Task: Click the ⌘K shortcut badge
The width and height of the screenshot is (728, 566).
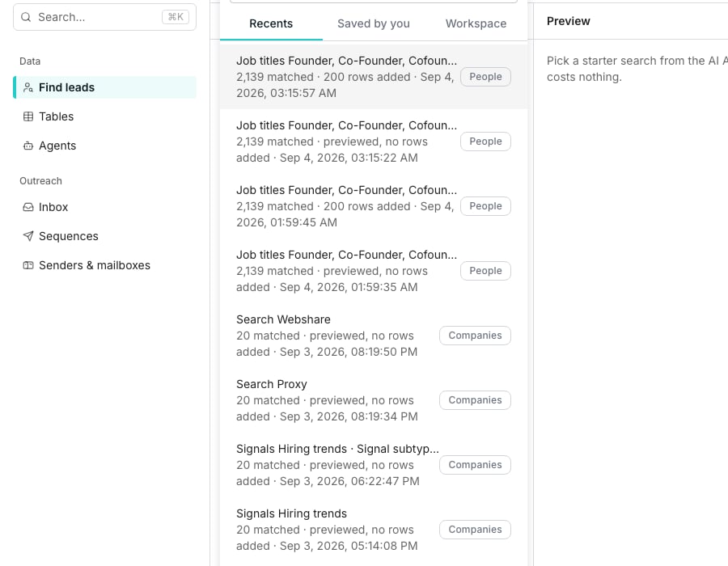Action: point(176,17)
